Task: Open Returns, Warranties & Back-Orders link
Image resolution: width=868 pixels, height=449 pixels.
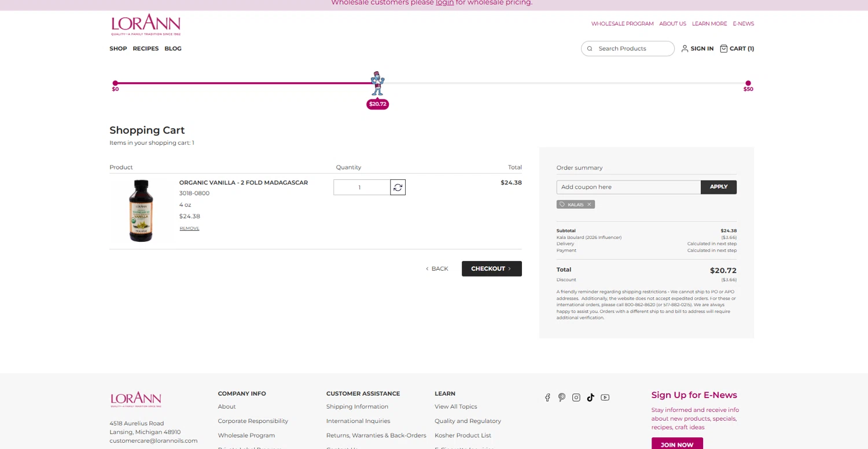Action: coord(376,435)
